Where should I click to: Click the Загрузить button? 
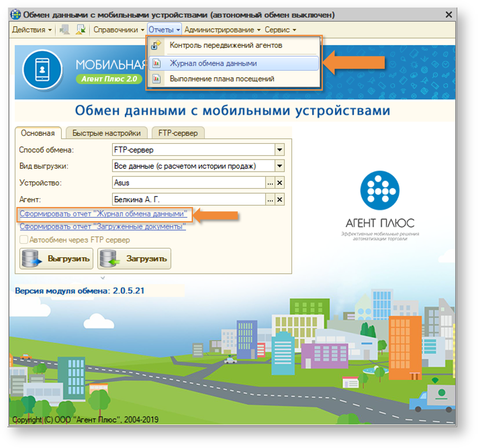coord(134,259)
